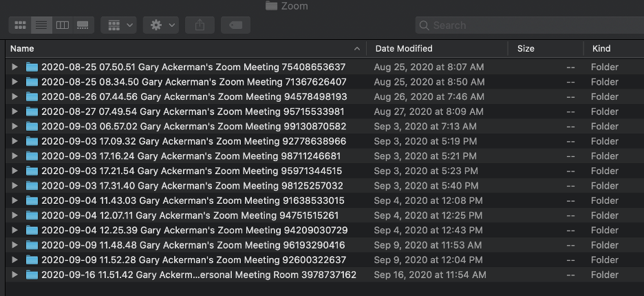Expand folder Zoom Meeting 94751515261

(x=14, y=215)
